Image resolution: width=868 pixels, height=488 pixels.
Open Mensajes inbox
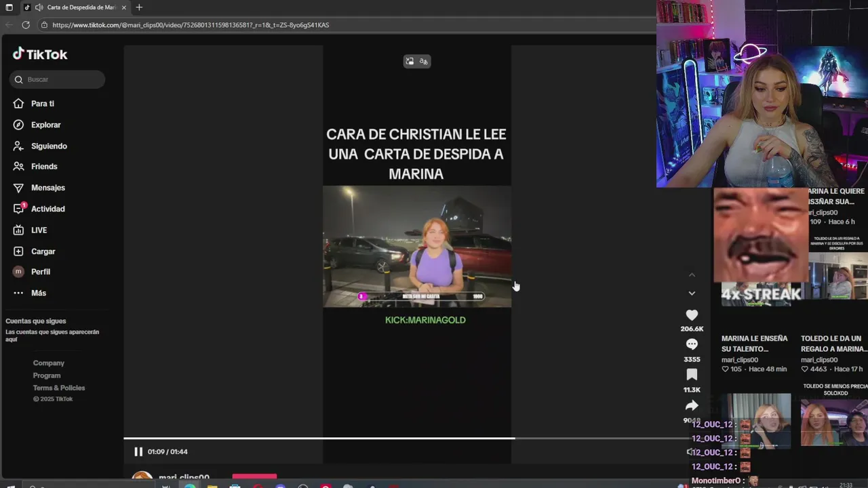[47, 188]
